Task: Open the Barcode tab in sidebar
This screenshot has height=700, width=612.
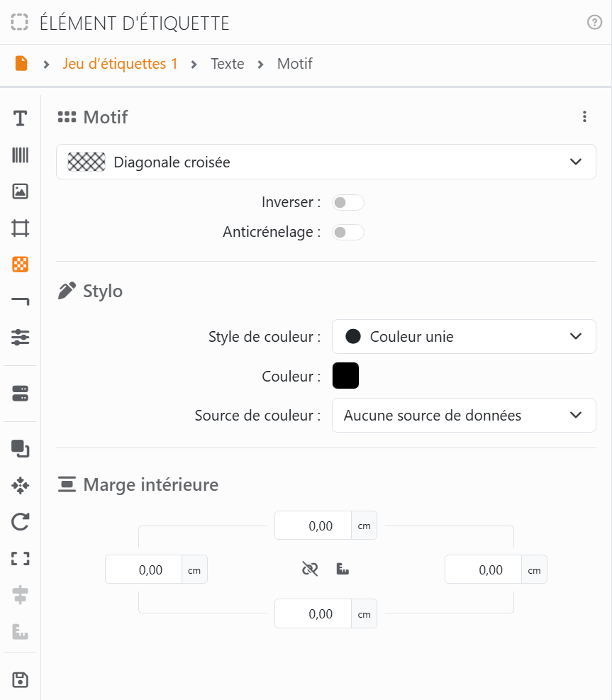Action: pyautogui.click(x=20, y=155)
